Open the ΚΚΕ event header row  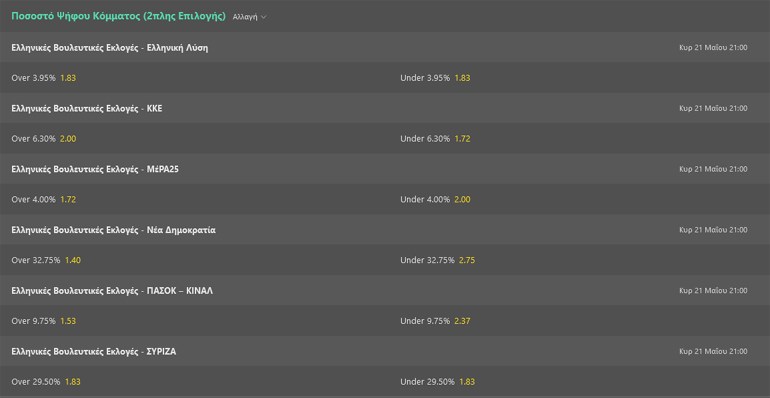point(385,108)
